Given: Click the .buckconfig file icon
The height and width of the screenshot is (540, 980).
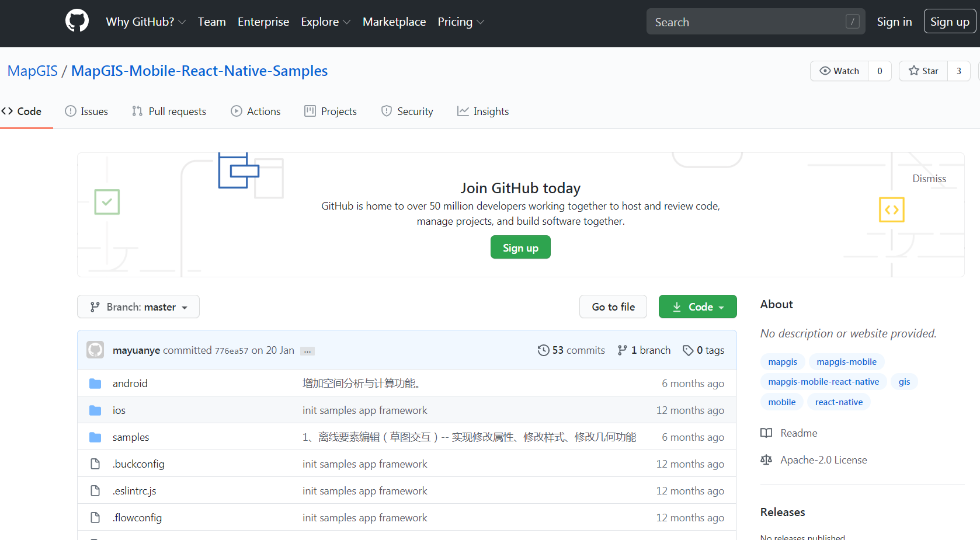Looking at the screenshot, I should 95,464.
